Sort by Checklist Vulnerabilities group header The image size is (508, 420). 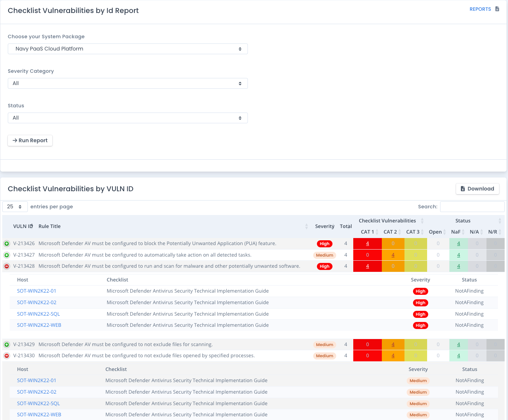(x=390, y=221)
